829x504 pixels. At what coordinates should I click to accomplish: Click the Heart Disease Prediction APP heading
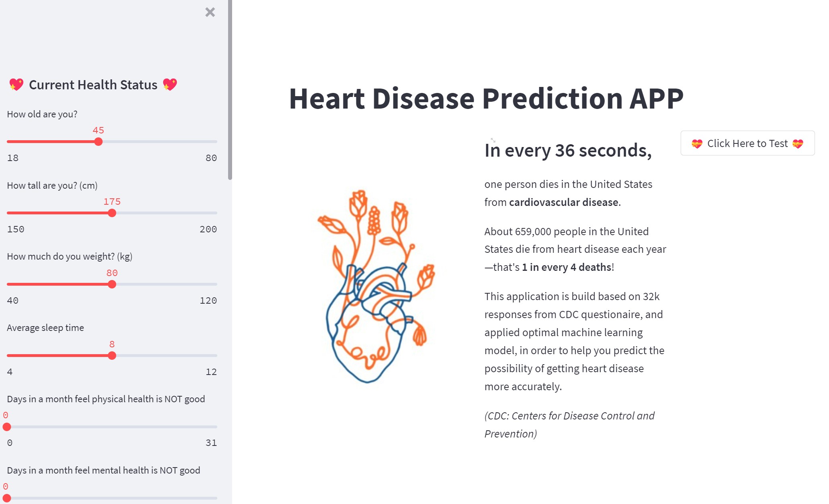click(x=486, y=98)
